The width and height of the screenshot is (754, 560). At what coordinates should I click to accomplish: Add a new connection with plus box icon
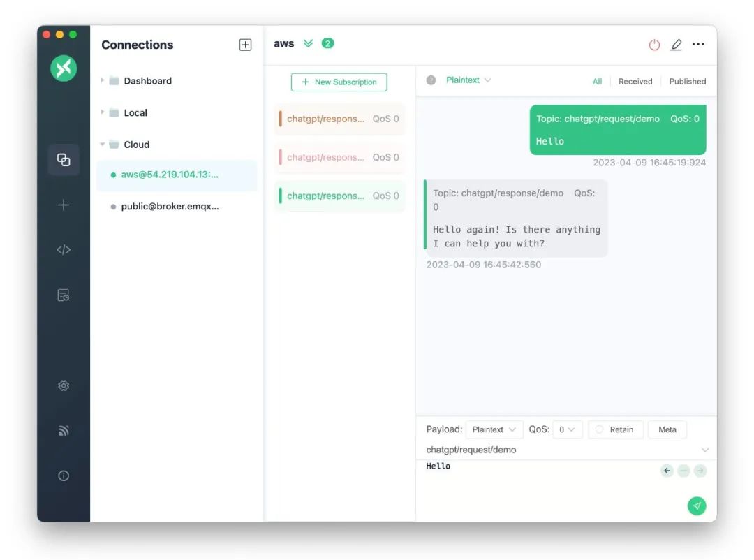tap(245, 45)
